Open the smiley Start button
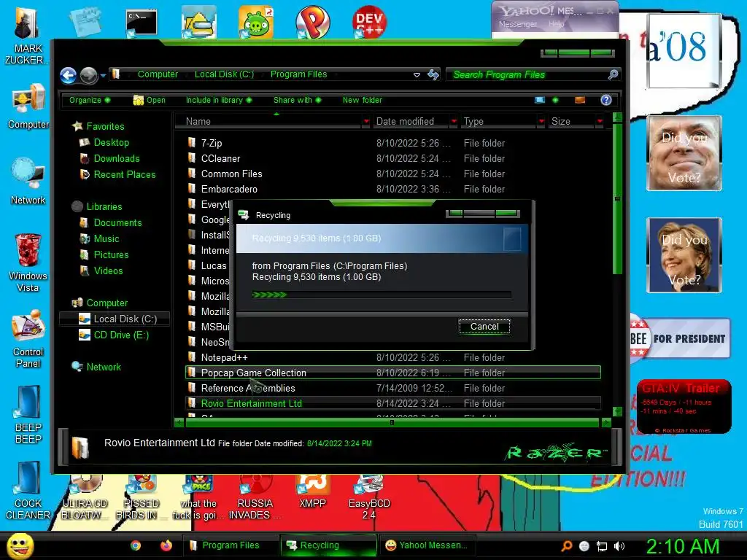The image size is (747, 560). click(20, 546)
